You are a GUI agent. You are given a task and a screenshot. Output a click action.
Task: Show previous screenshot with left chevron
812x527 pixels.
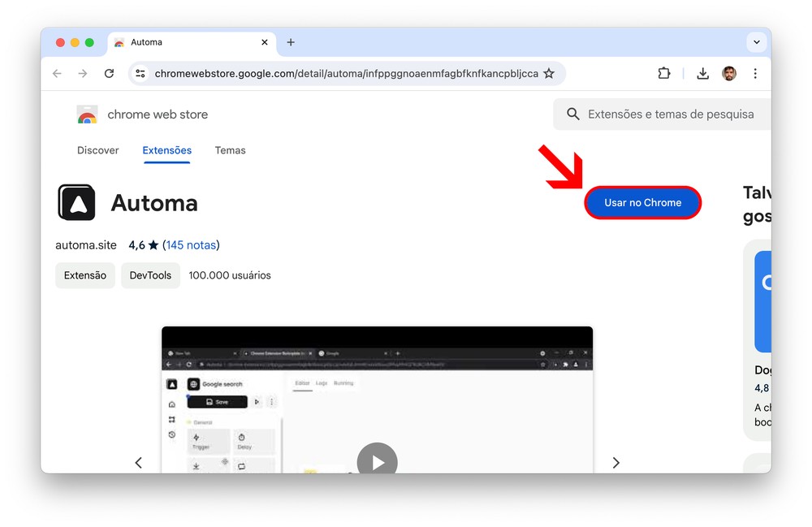pyautogui.click(x=138, y=463)
